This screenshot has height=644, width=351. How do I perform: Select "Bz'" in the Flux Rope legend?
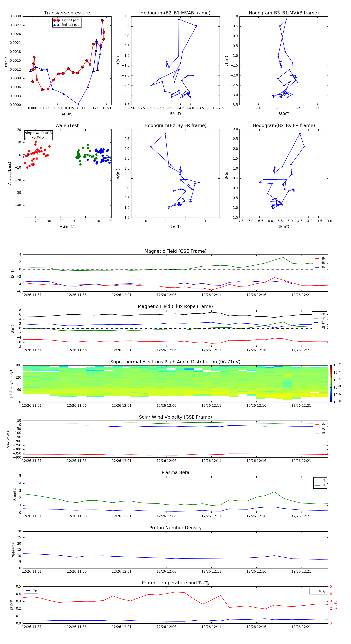click(x=320, y=323)
